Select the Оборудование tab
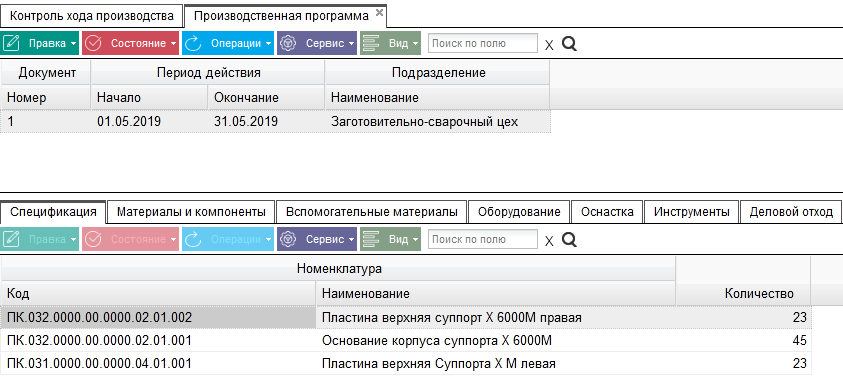The width and height of the screenshot is (843, 391). point(519,212)
